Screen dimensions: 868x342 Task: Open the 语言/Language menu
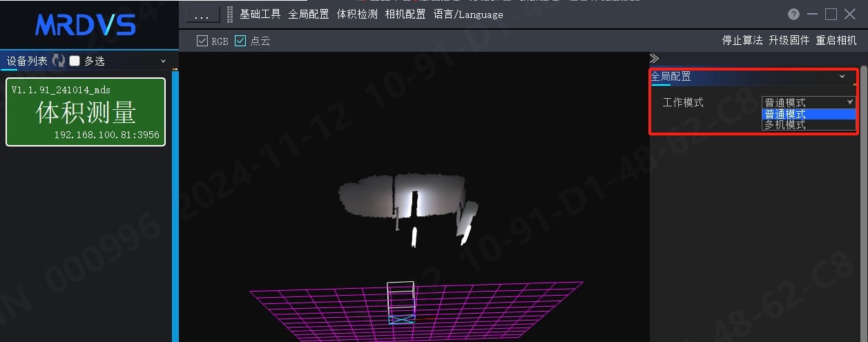(468, 15)
